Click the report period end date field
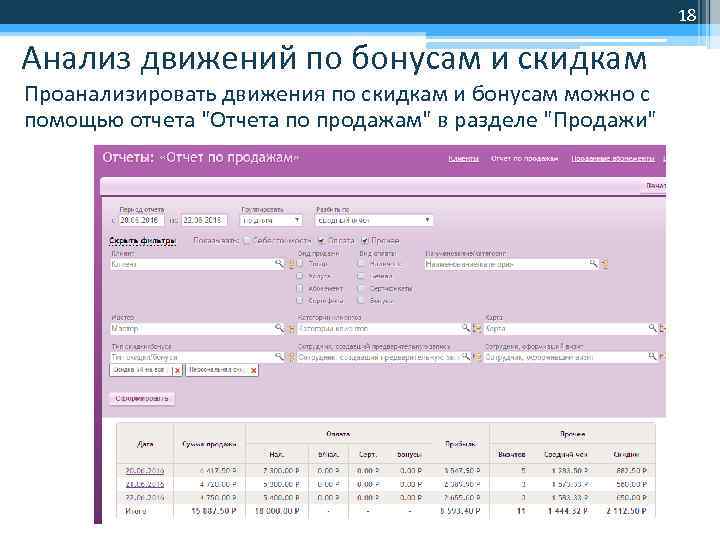The width and height of the screenshot is (720, 540). click(204, 220)
